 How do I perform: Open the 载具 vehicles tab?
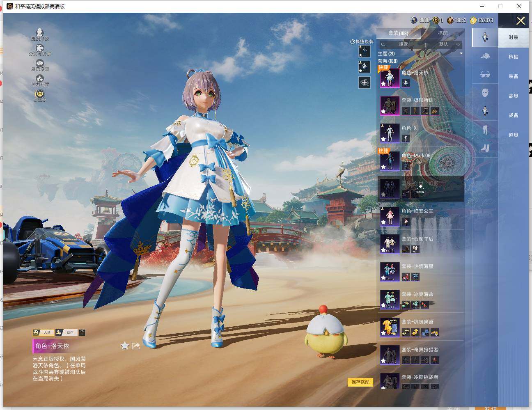(x=514, y=96)
